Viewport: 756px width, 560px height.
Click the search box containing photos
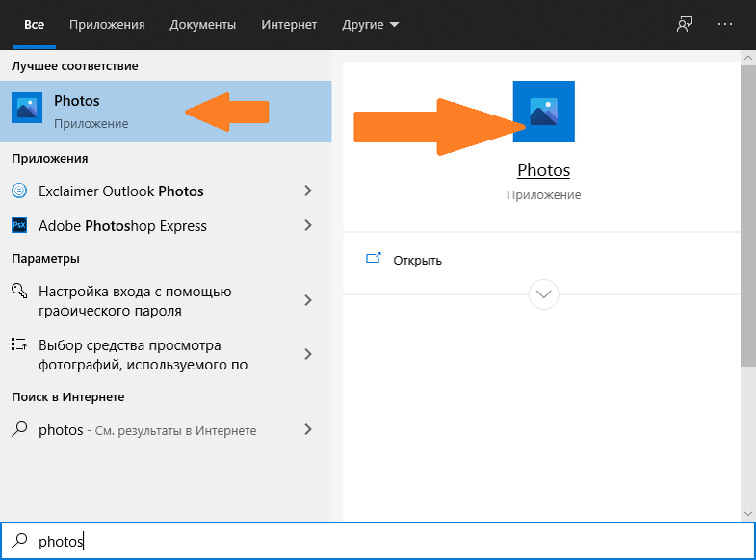click(378, 541)
